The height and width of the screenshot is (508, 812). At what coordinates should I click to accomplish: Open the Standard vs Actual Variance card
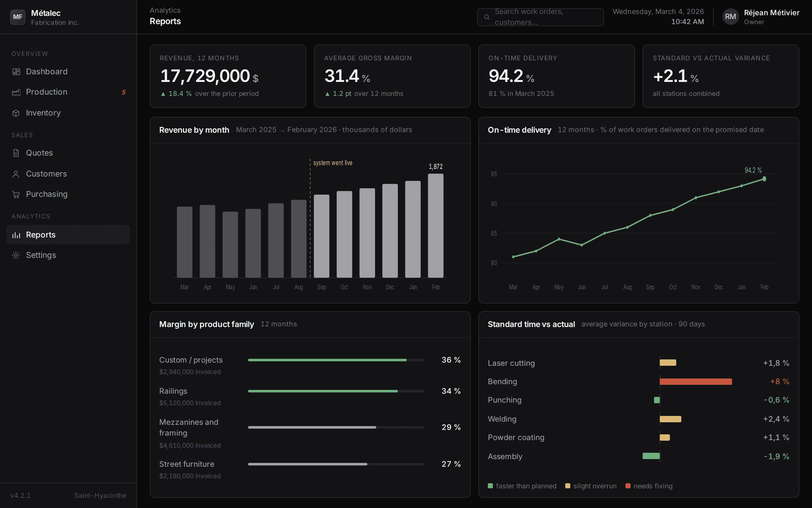point(721,76)
